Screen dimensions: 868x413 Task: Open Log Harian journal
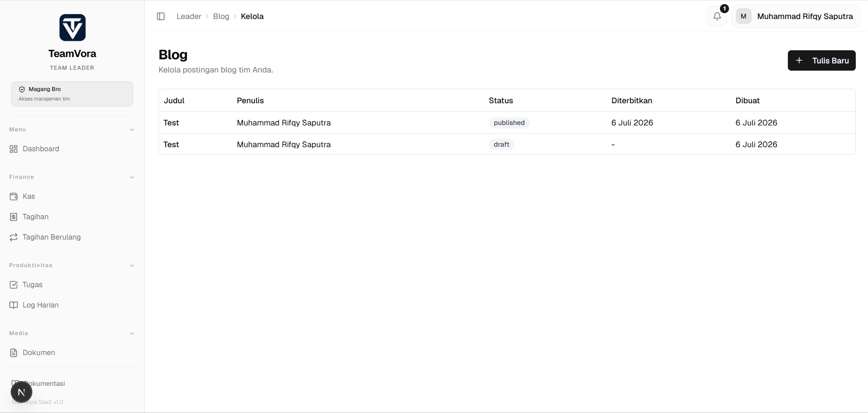pos(72,305)
